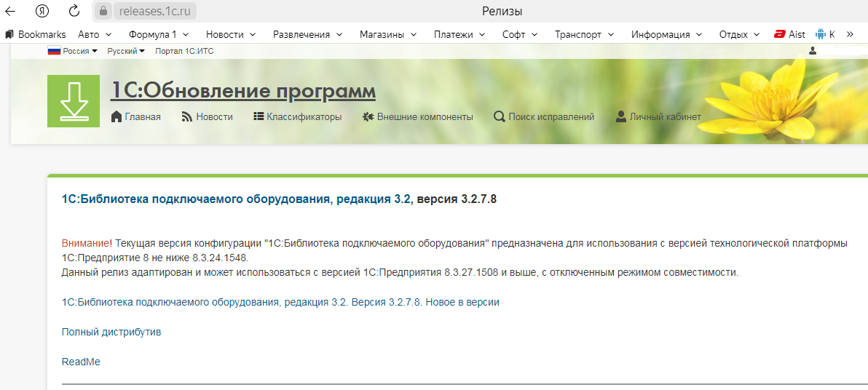Open the Новое в версии 3.2.7.8 link

coord(280,302)
